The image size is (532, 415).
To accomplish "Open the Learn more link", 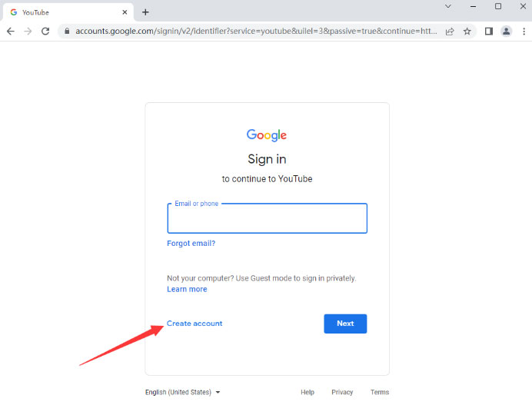I will click(187, 289).
